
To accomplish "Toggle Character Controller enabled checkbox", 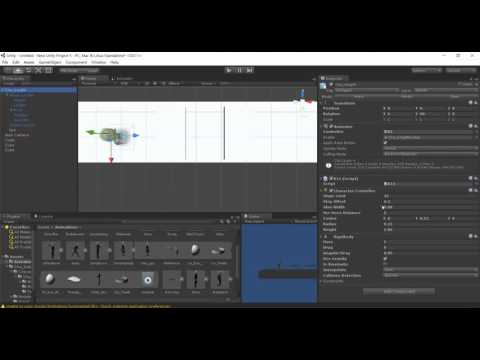I will [x=331, y=190].
